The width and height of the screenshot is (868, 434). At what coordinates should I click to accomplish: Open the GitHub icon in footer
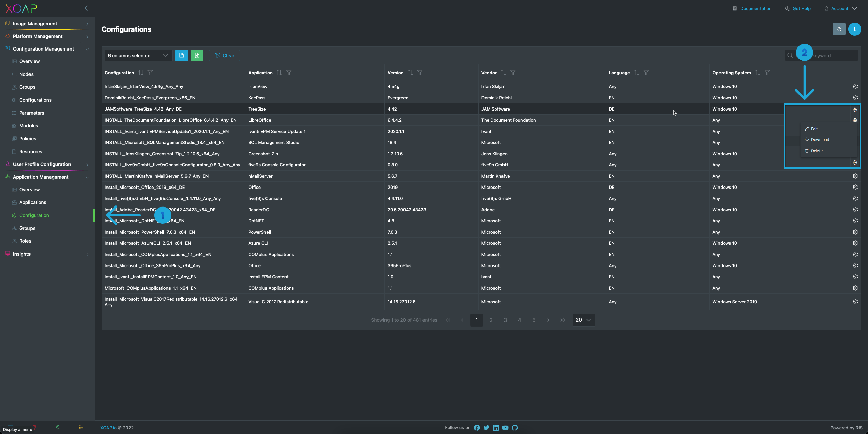point(515,428)
